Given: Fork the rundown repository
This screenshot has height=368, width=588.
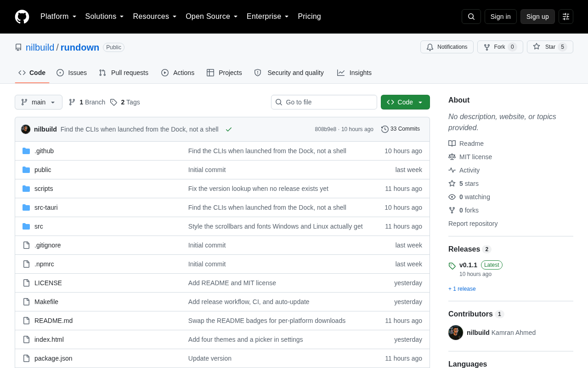Looking at the screenshot, I should click(x=500, y=47).
